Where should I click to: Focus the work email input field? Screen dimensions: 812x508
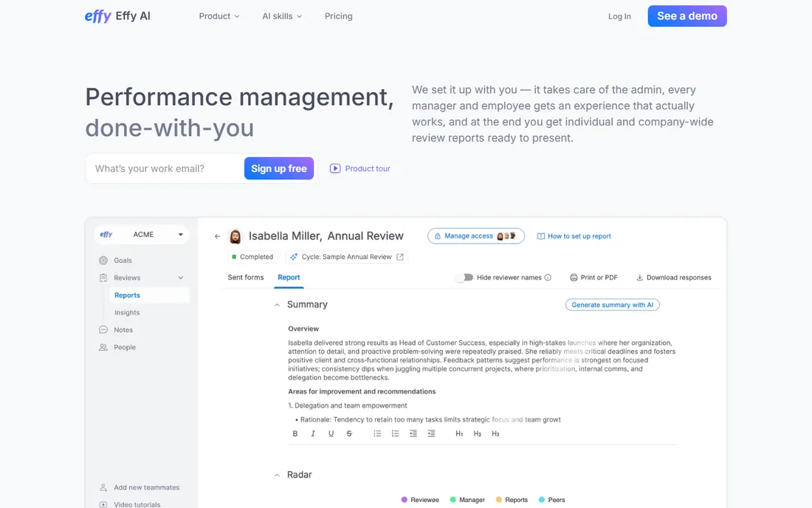[x=165, y=168]
